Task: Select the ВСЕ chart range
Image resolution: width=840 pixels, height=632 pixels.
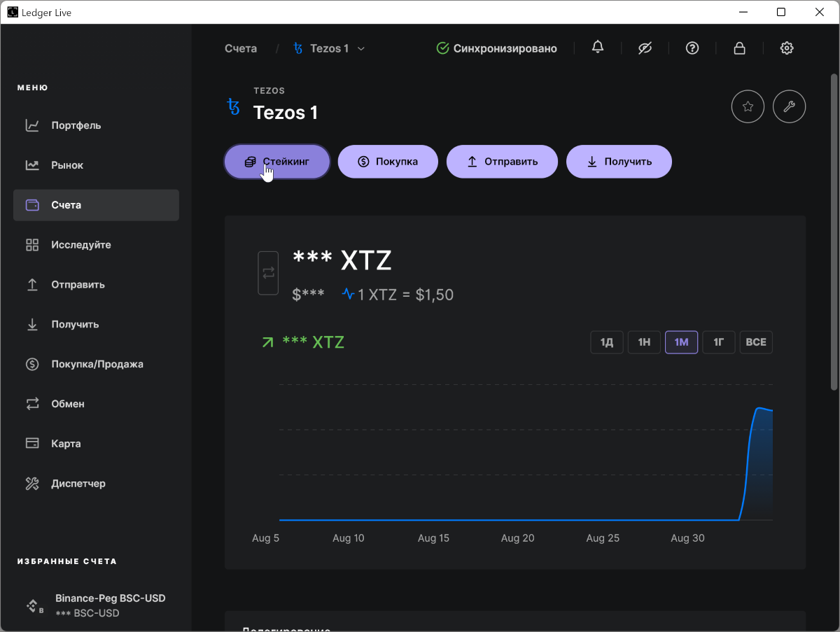Action: coord(756,342)
